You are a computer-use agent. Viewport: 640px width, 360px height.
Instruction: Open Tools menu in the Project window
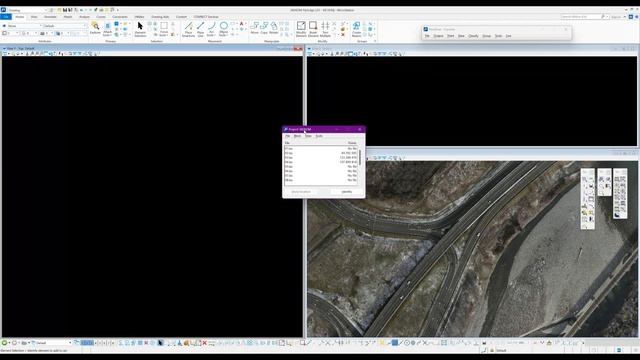[319, 136]
